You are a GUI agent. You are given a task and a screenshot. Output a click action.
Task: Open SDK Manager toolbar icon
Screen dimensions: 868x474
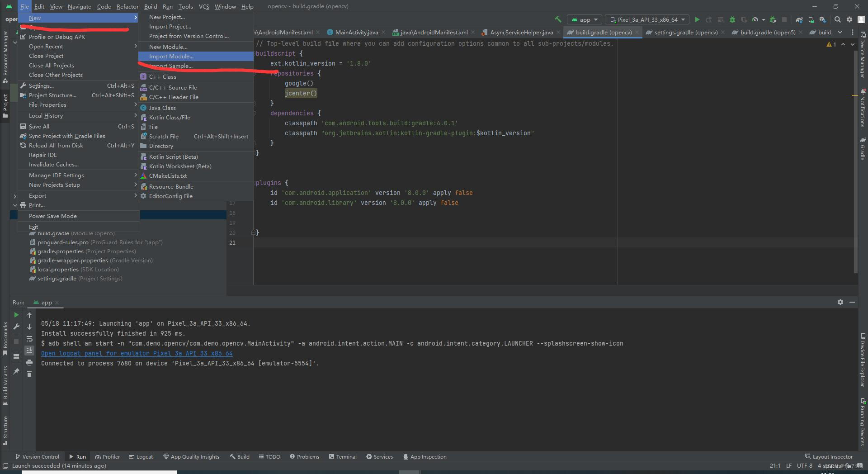(x=822, y=19)
